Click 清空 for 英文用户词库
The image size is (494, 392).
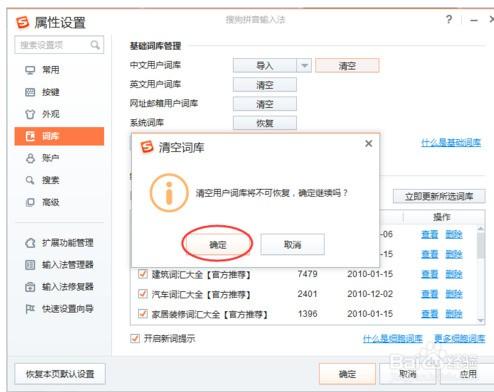pyautogui.click(x=265, y=85)
